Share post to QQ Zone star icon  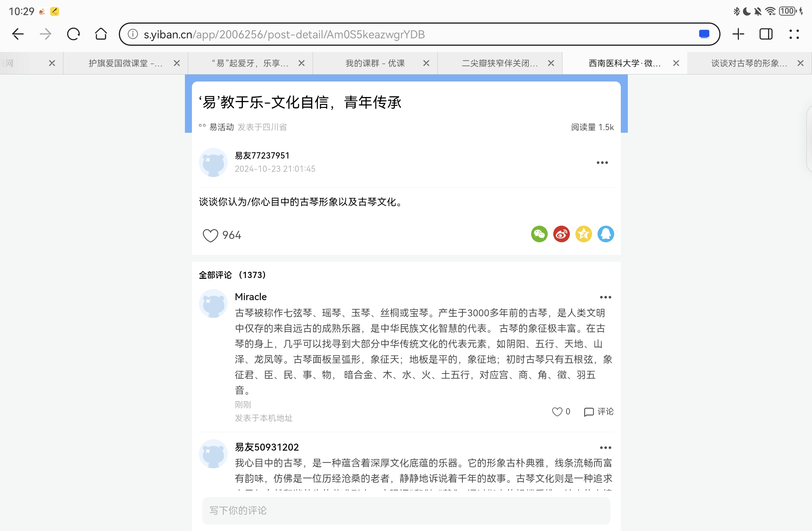[584, 234]
